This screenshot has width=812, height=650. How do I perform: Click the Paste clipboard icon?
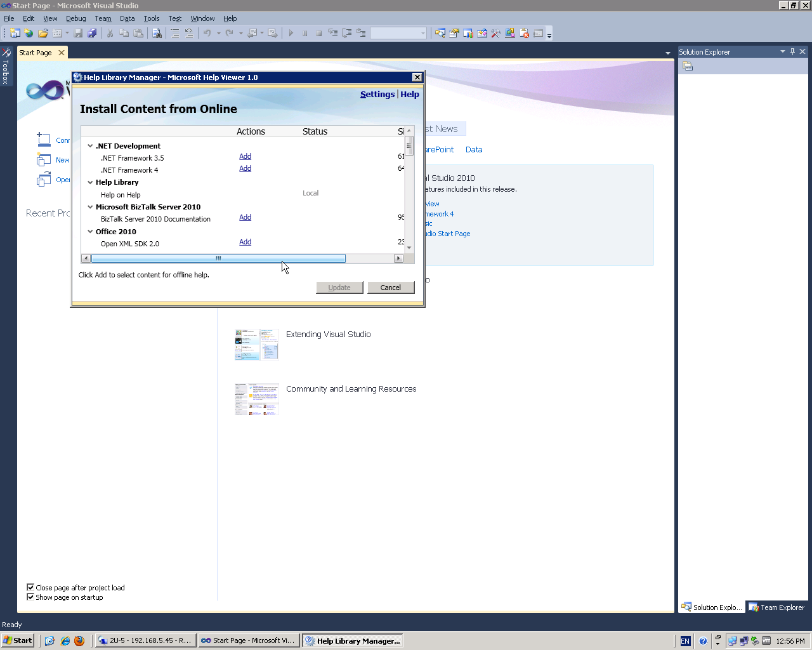[x=138, y=33]
